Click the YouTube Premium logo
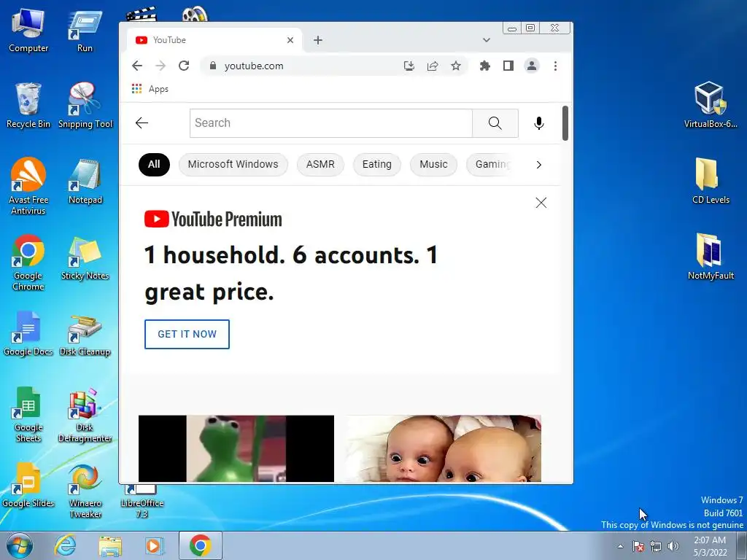This screenshot has width=747, height=560. [214, 219]
